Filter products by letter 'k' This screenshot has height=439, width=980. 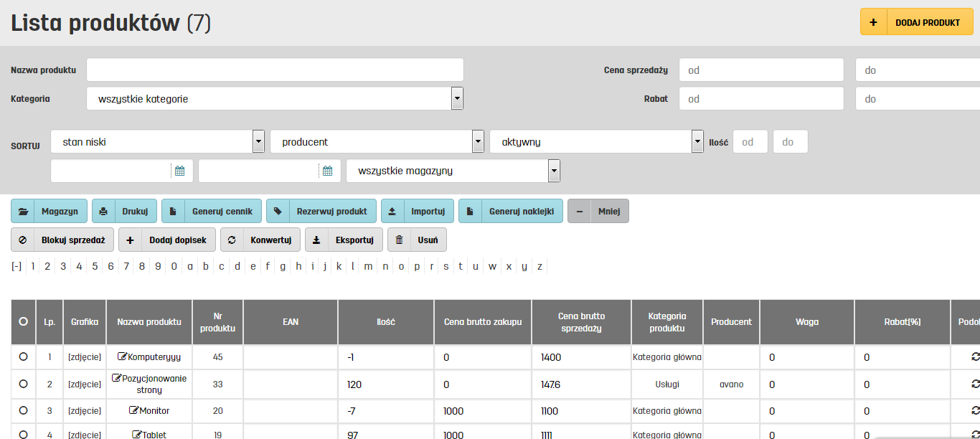tap(339, 266)
